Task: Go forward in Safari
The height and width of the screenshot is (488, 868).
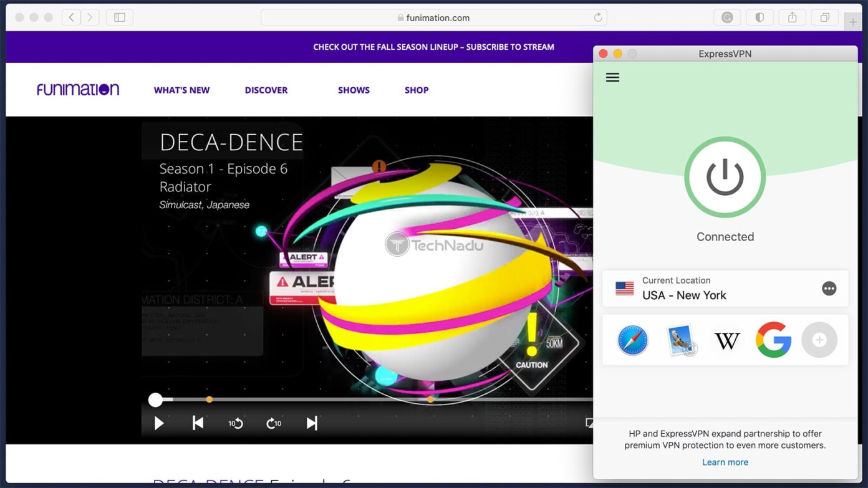Action: [90, 17]
